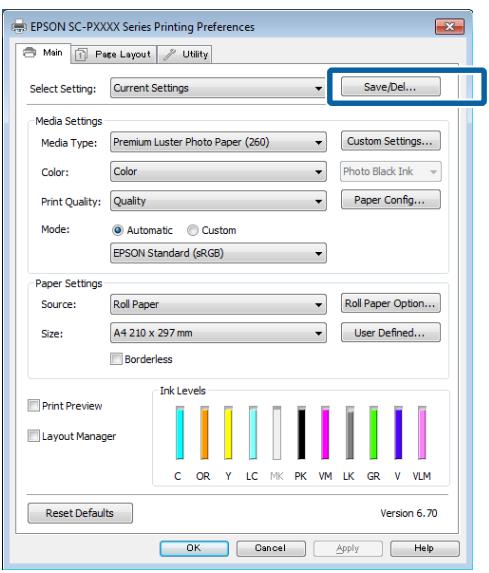Click the cyan C ink level bar
Image resolution: width=489 pixels, height=573 pixels.
point(179,432)
